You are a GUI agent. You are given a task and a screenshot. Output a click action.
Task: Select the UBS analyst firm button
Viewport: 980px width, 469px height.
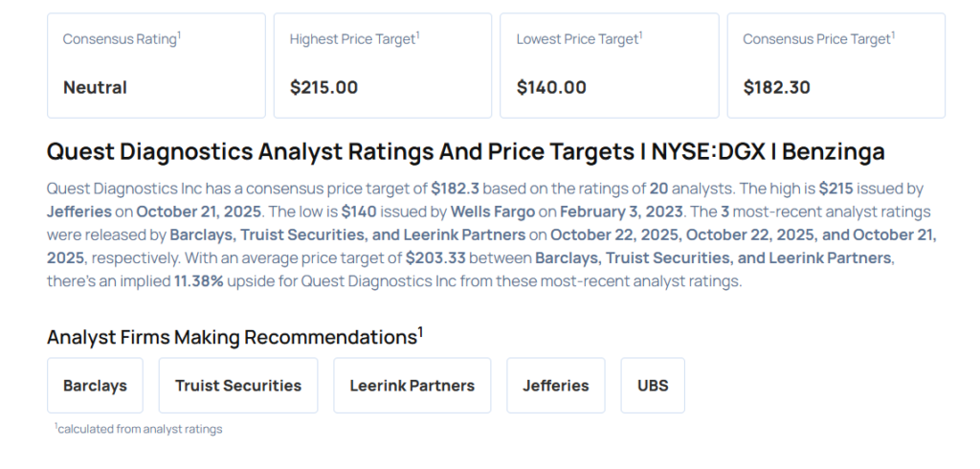click(x=653, y=386)
